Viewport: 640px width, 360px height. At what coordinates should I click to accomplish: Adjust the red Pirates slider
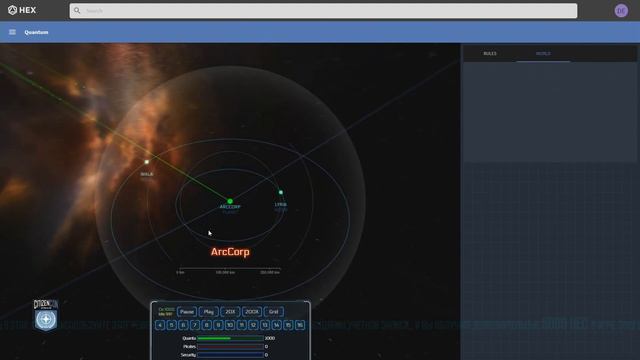click(230, 347)
